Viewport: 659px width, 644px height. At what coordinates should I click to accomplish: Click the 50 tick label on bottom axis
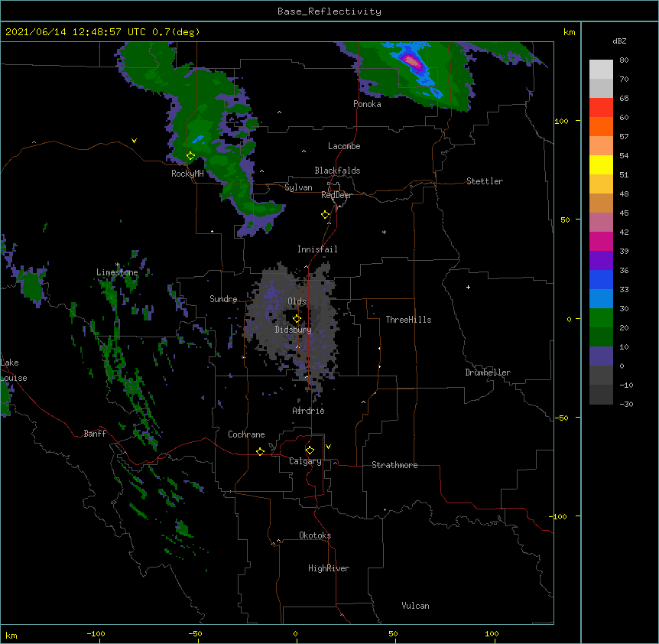(x=393, y=633)
